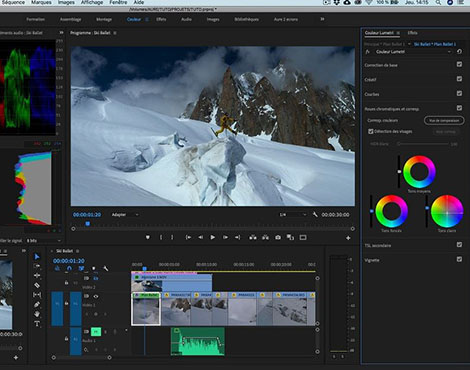Open the Marques menu
Viewport: 470px width, 370px height.
click(x=41, y=2)
